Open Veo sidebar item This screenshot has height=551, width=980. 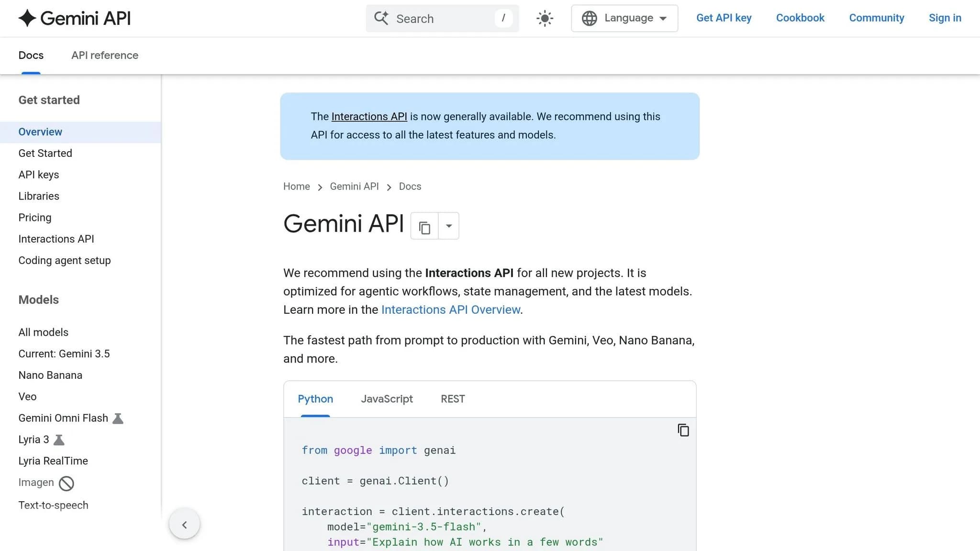coord(27,397)
